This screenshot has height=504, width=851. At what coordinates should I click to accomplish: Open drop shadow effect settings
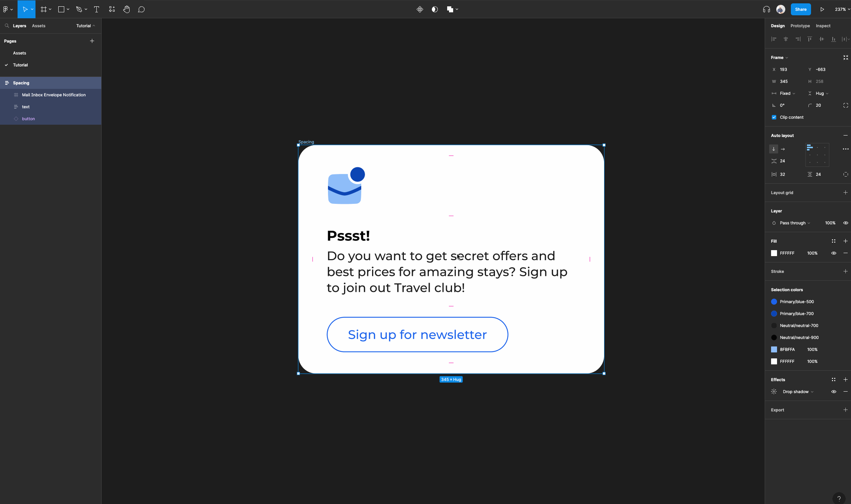pos(774,392)
